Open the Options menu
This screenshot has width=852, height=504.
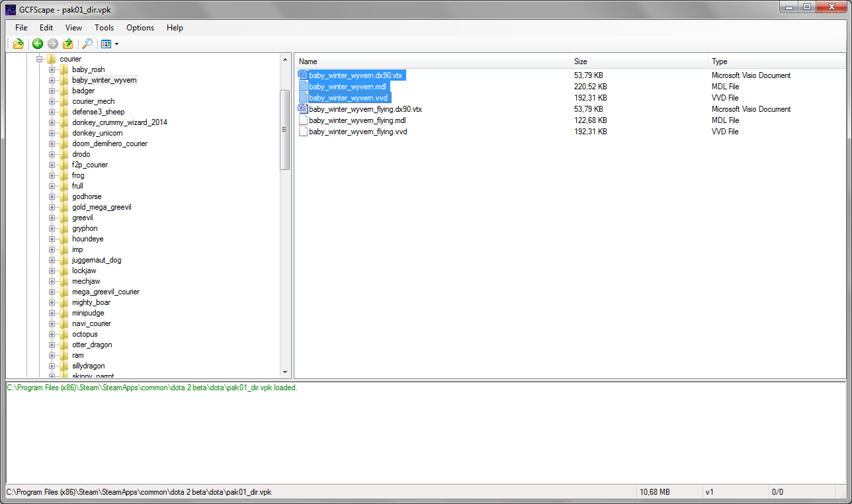(140, 28)
